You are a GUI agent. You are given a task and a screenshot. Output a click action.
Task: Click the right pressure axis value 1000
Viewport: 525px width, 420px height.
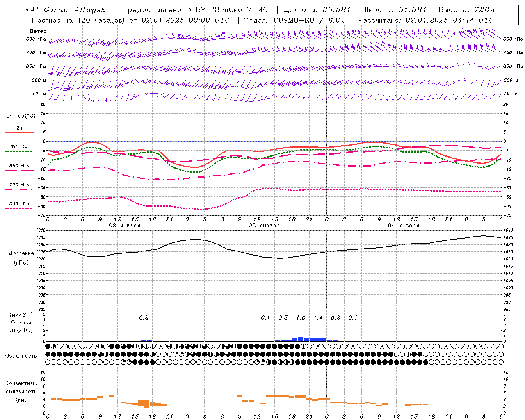pos(508,288)
